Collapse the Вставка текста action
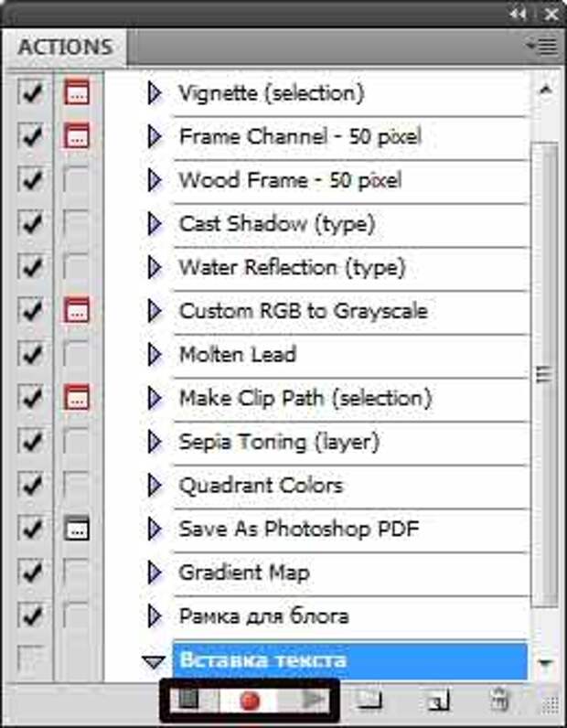Viewport: 567px width, 728px height. point(154,661)
